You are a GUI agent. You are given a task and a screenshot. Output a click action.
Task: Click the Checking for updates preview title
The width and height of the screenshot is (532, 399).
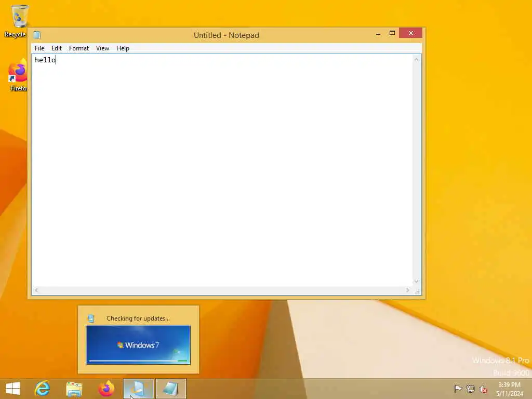point(138,318)
